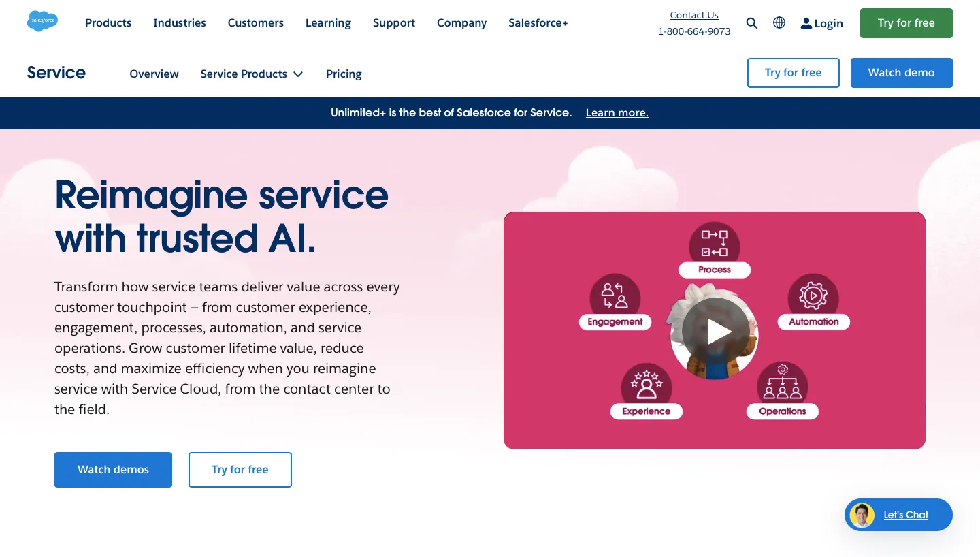This screenshot has height=557, width=980.
Task: Click the Engagement label in the video
Action: pyautogui.click(x=615, y=321)
